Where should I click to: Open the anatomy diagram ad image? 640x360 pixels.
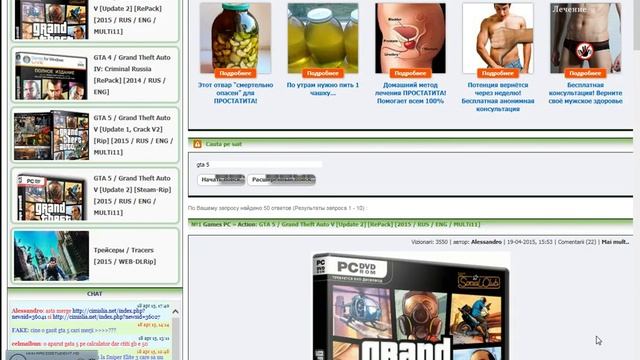[x=410, y=38]
